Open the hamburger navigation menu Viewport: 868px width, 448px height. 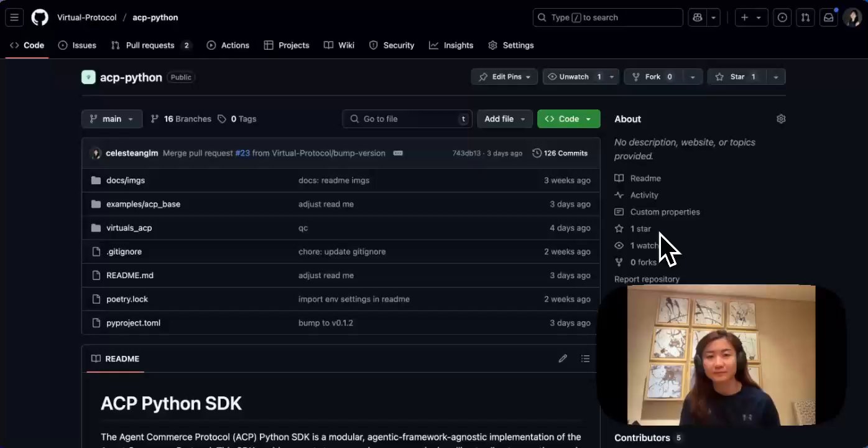pos(14,17)
